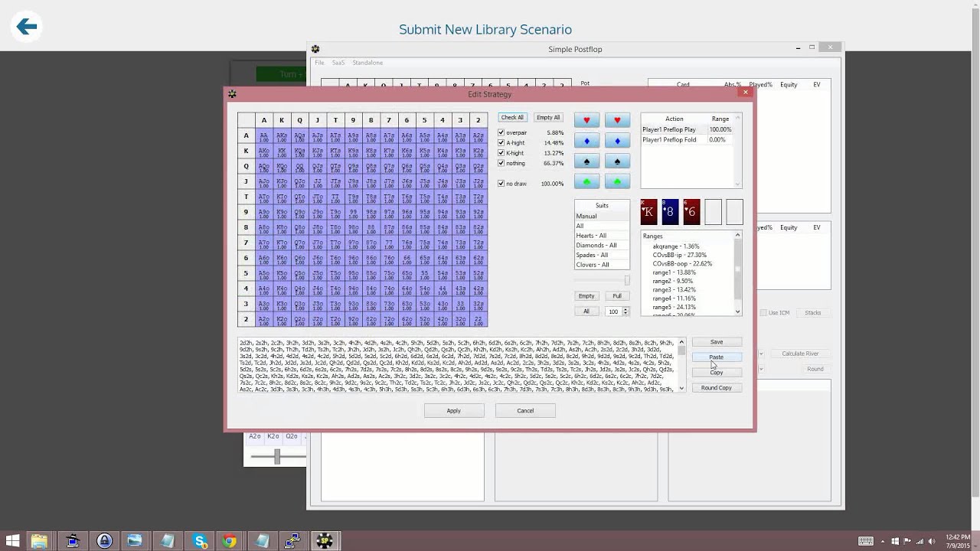Click the right-column heart suit button
This screenshot has width=980, height=551.
pos(617,120)
